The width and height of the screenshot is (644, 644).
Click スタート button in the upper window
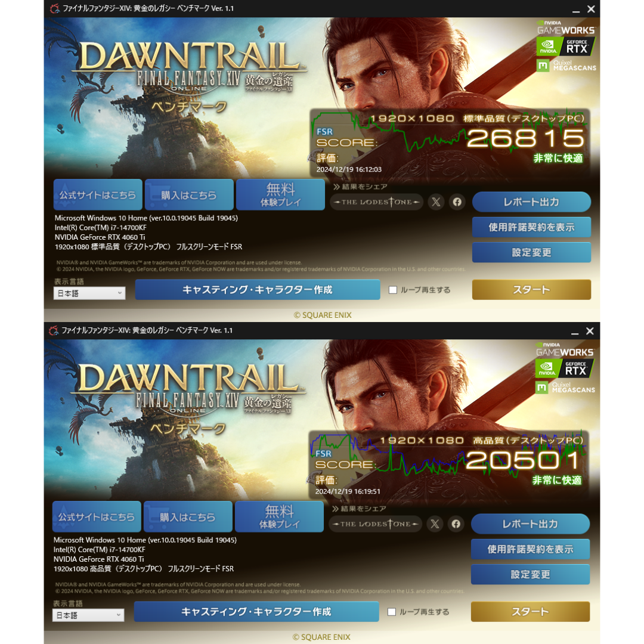531,290
